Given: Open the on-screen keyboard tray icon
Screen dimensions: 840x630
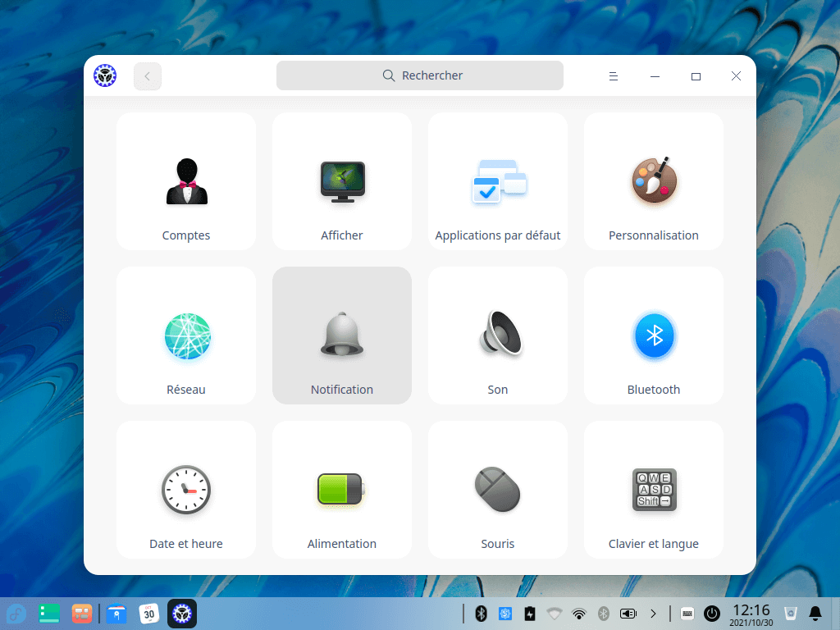Looking at the screenshot, I should coord(687,614).
